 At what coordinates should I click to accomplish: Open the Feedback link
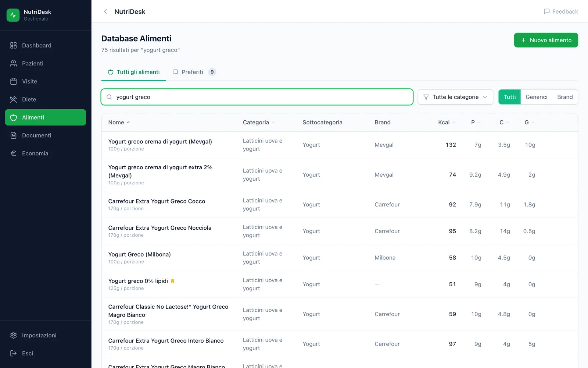click(x=561, y=11)
